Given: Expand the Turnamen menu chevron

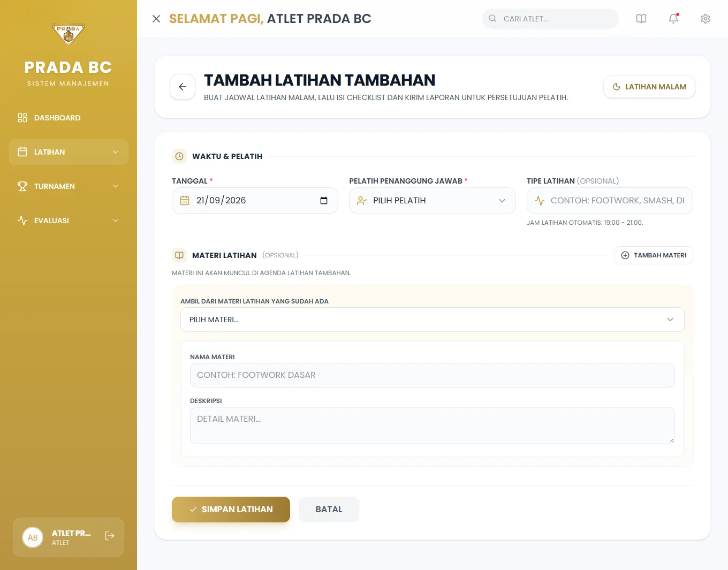Looking at the screenshot, I should 116,186.
